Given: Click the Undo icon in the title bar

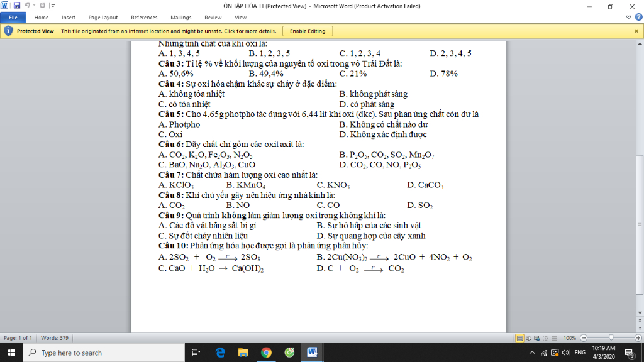Looking at the screenshot, I should coord(27,5).
